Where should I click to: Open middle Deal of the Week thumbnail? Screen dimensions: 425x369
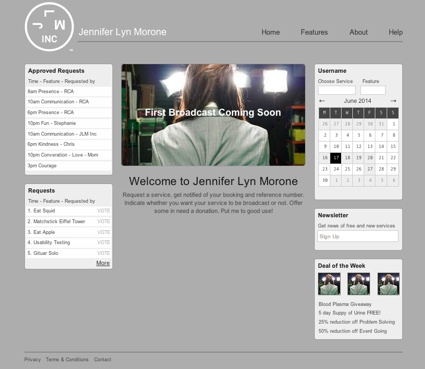pyautogui.click(x=359, y=284)
